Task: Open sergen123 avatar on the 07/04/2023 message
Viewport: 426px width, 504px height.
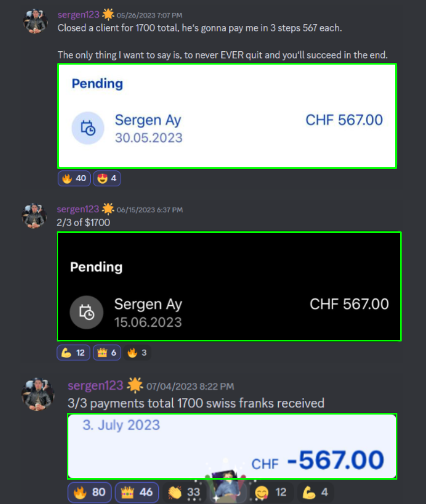Action: (x=38, y=394)
